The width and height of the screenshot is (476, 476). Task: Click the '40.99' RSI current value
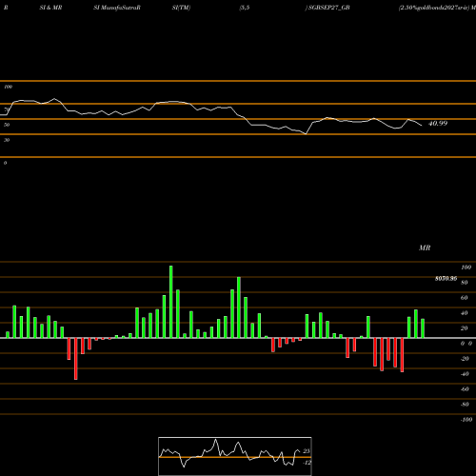coord(438,124)
